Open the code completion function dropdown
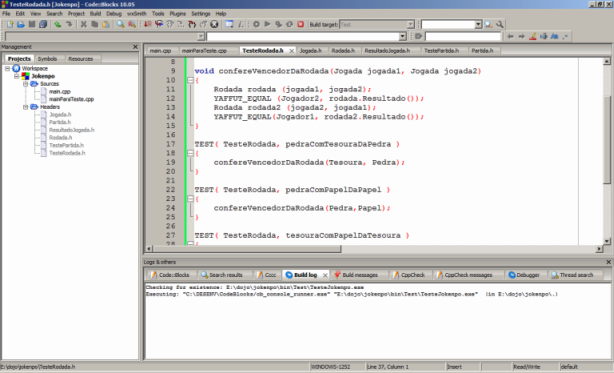Viewport: 614px width, 373px height. click(402, 36)
